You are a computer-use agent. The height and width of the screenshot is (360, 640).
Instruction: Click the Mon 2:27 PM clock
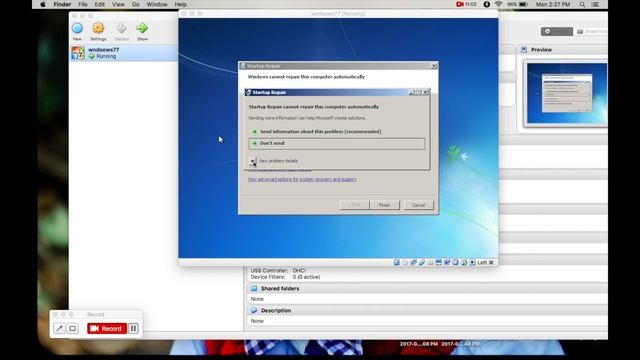coord(553,4)
